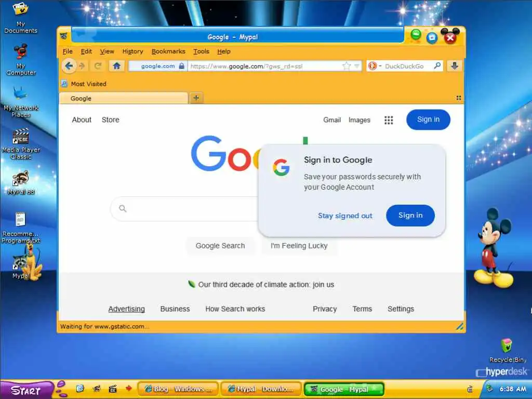Viewport: 532px width, 399px height.
Task: Choose Stay signed out
Action: (345, 216)
